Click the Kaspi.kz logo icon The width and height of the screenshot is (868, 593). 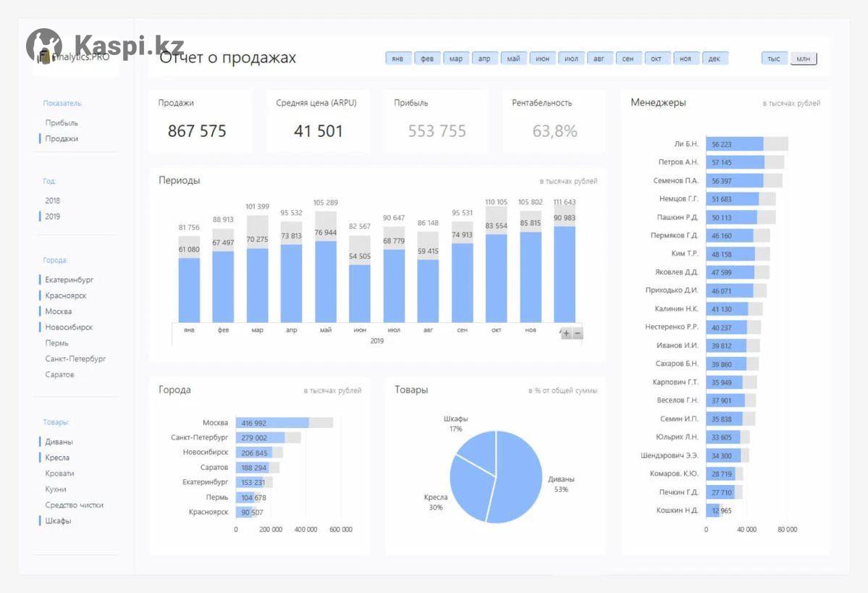tap(44, 46)
